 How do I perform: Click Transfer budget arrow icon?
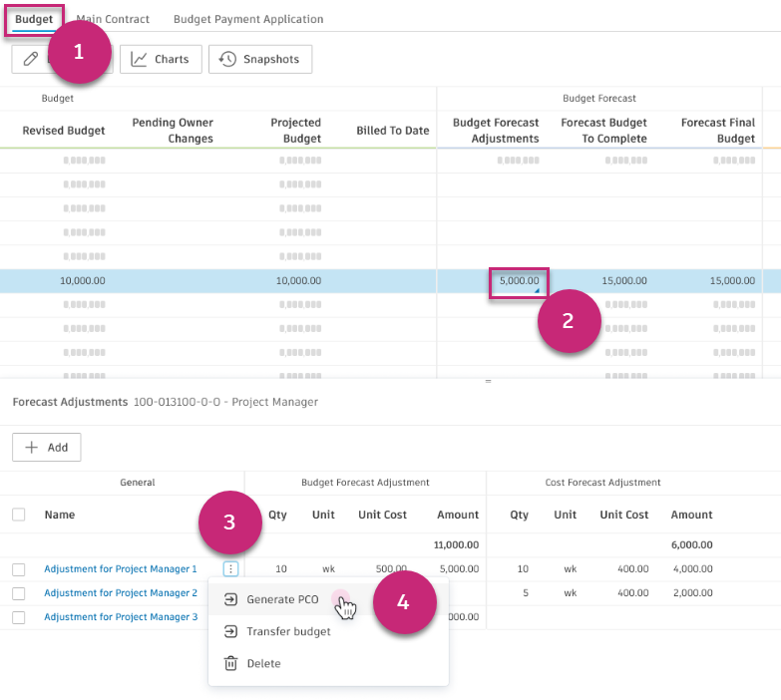click(230, 631)
